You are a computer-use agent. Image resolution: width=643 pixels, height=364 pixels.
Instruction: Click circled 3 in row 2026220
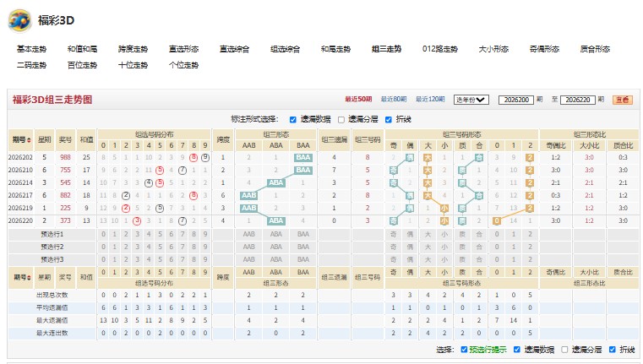(x=138, y=221)
